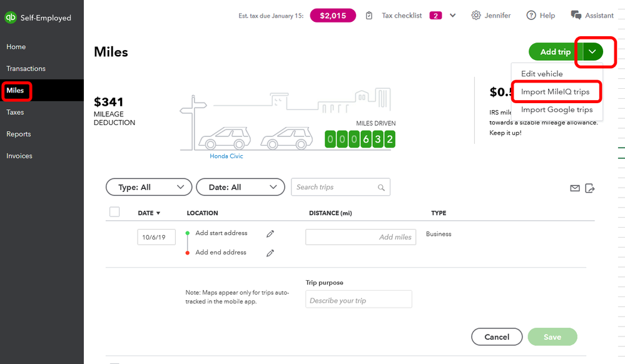Tick the select-all trips checkbox
625x364 pixels.
[114, 211]
